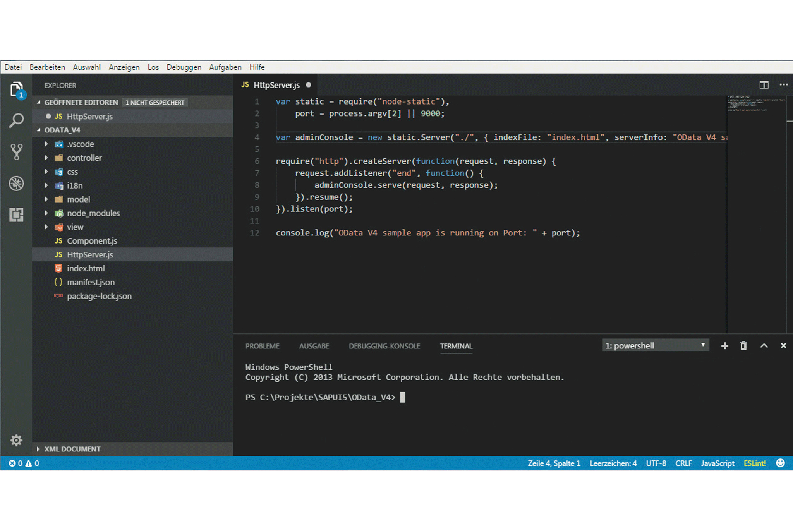Viewport: 793px width, 532px height.
Task: Click the Manage gear icon
Action: pos(16,440)
